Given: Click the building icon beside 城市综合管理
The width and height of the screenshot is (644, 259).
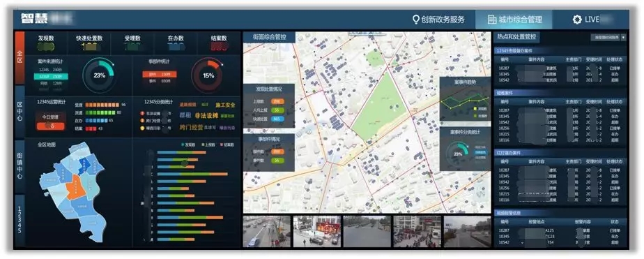Looking at the screenshot, I should [x=491, y=20].
